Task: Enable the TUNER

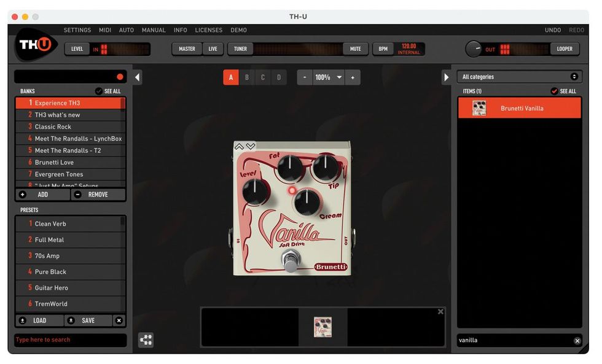Action: 240,49
